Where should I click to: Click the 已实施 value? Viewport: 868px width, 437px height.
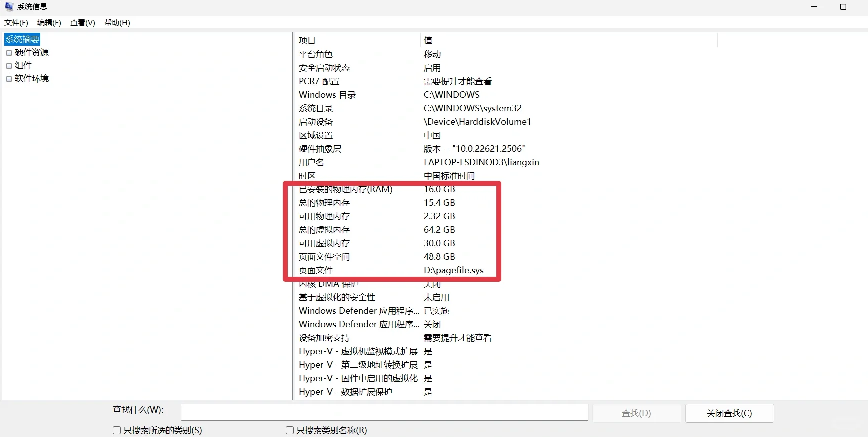pyautogui.click(x=436, y=311)
